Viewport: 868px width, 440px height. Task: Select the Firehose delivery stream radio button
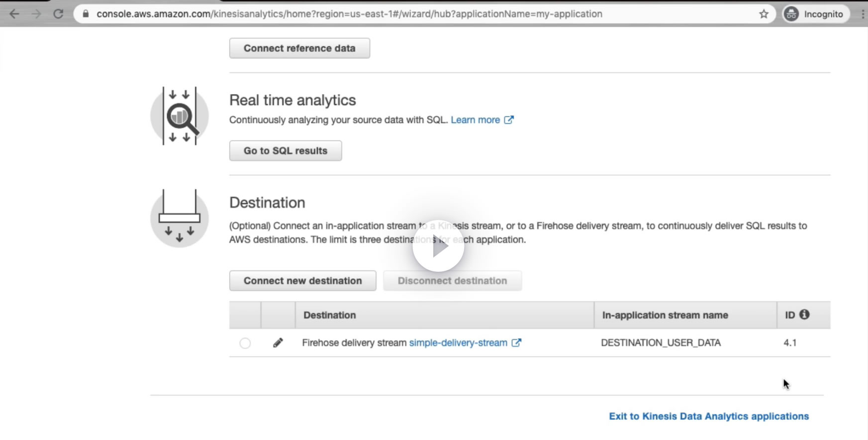pyautogui.click(x=245, y=343)
